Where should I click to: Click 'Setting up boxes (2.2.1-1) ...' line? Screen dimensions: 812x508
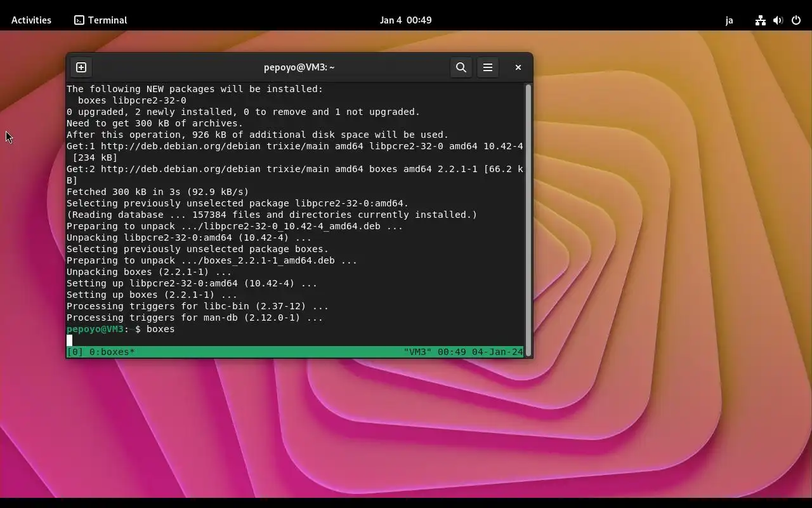[152, 295]
